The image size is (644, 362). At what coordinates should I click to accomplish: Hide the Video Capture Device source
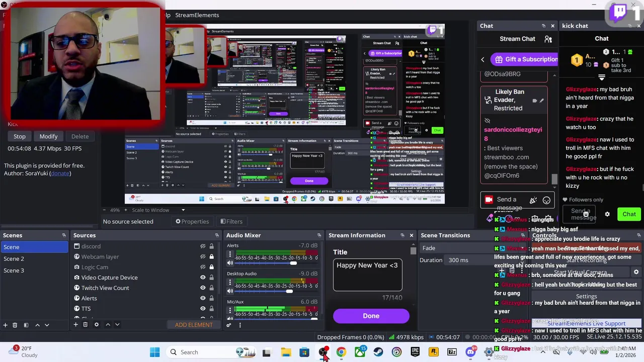203,278
